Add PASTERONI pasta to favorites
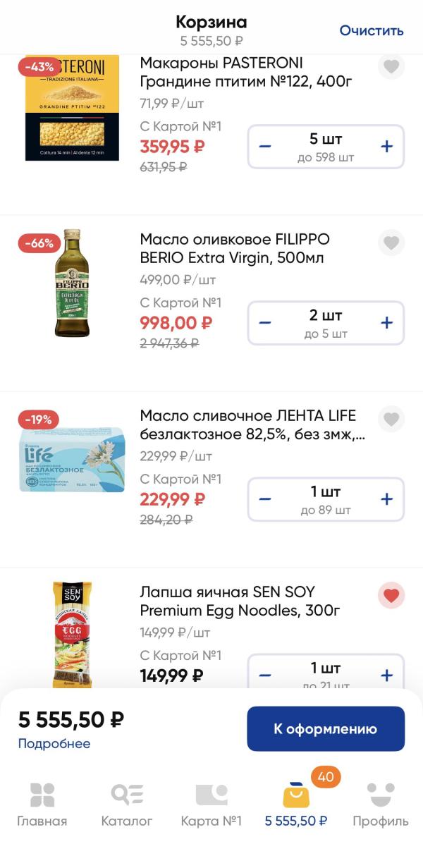This screenshot has height=868, width=423. [391, 67]
